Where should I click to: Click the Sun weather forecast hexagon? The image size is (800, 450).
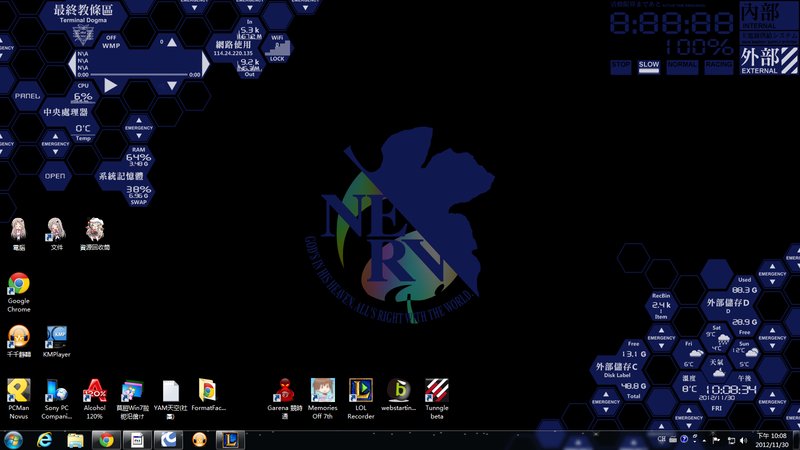point(745,353)
